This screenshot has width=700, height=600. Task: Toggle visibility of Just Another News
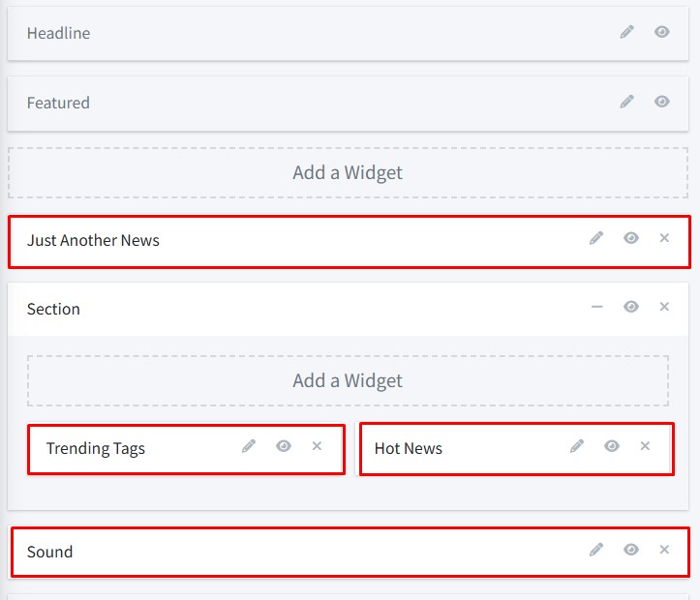point(631,238)
